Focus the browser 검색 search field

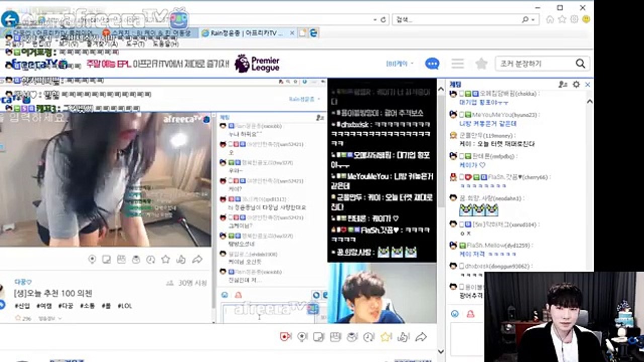point(456,20)
